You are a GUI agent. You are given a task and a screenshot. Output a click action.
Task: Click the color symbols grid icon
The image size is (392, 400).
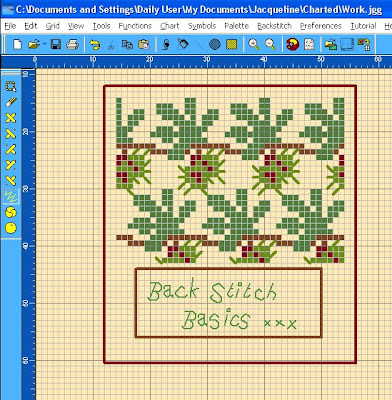click(364, 44)
